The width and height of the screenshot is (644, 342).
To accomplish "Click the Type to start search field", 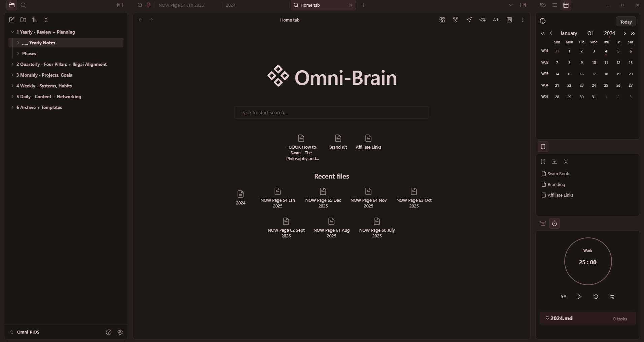I will coord(331,113).
